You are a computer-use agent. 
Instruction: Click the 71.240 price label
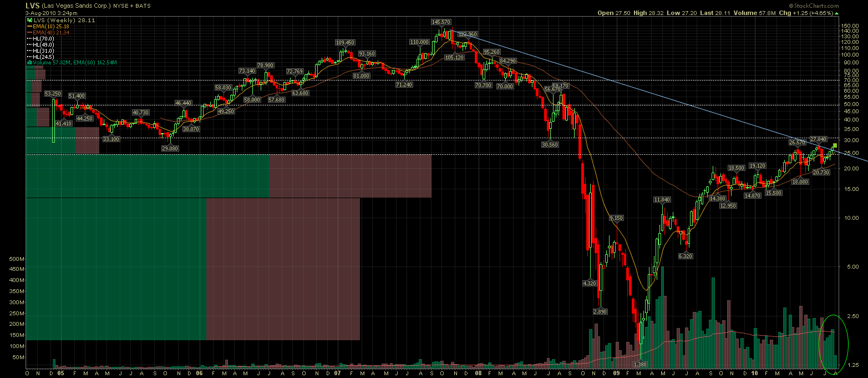404,84
